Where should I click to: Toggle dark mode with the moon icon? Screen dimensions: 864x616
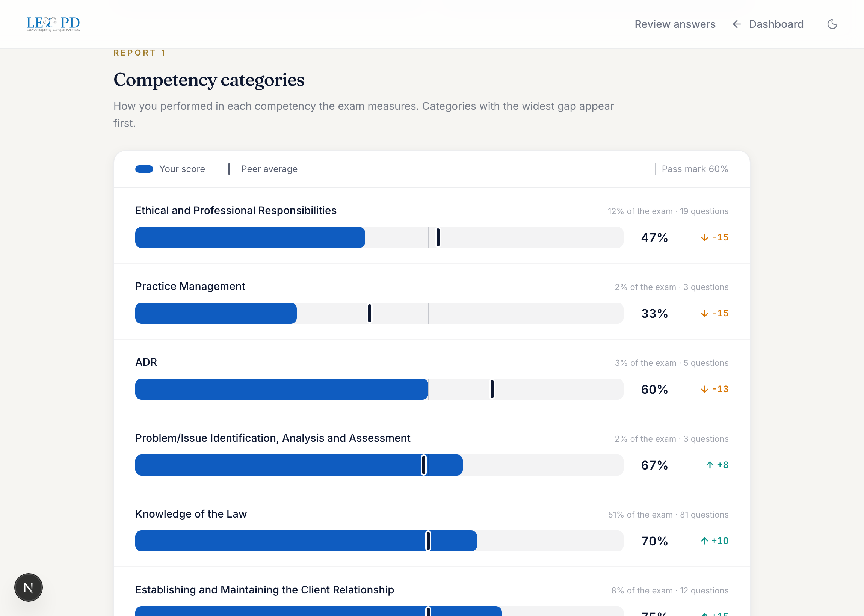tap(832, 24)
